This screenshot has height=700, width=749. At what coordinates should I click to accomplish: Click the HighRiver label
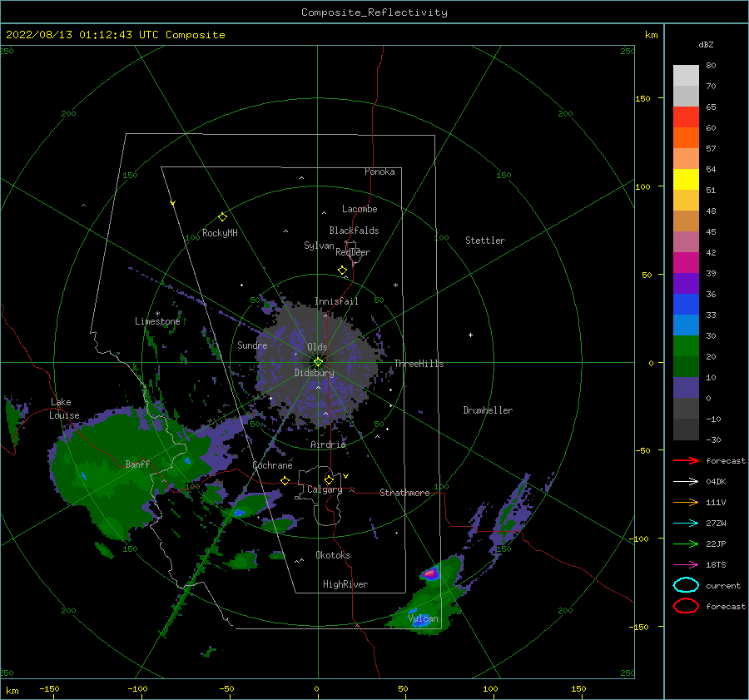point(345,584)
